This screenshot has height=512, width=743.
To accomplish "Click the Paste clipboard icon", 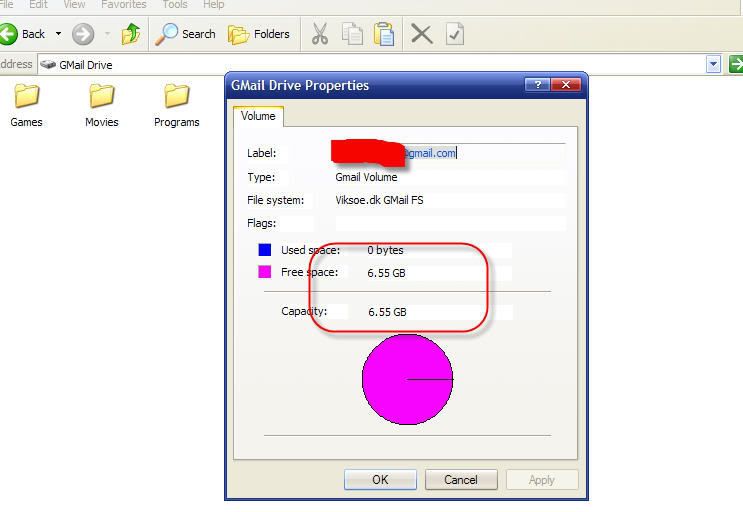I will (384, 34).
